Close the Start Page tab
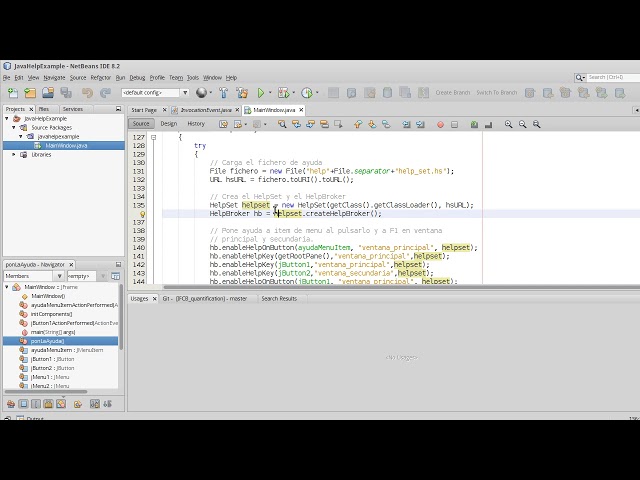 164,110
